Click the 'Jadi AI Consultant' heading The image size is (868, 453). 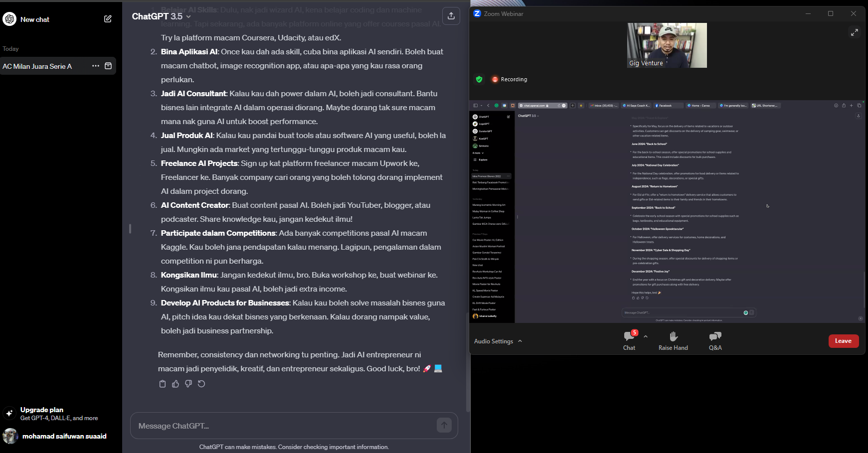point(193,93)
